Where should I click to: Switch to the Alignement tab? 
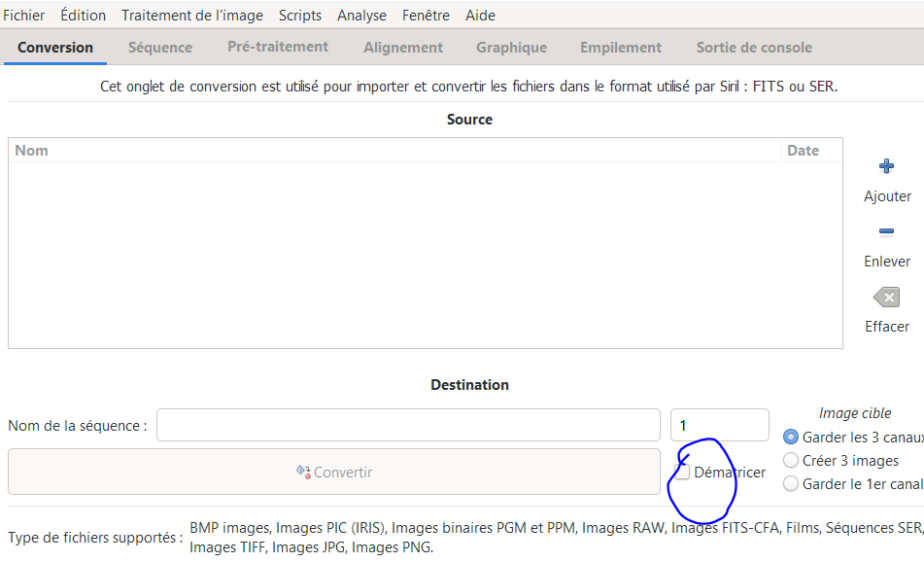(402, 47)
